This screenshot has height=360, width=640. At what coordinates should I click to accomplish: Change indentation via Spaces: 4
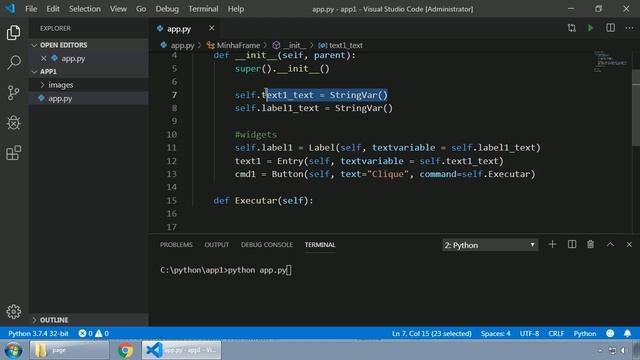click(x=495, y=333)
